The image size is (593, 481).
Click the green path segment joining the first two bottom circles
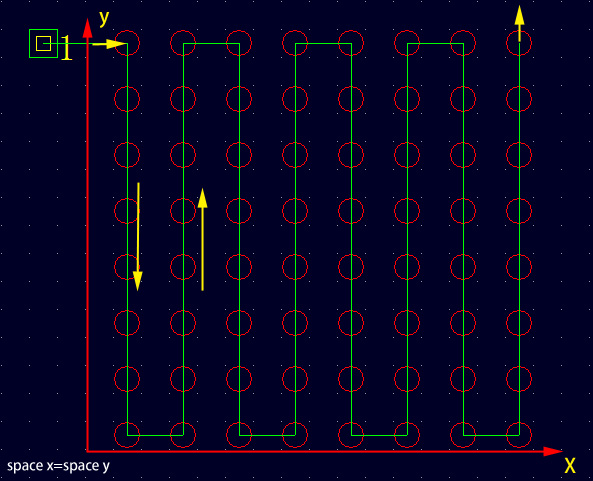coord(155,435)
